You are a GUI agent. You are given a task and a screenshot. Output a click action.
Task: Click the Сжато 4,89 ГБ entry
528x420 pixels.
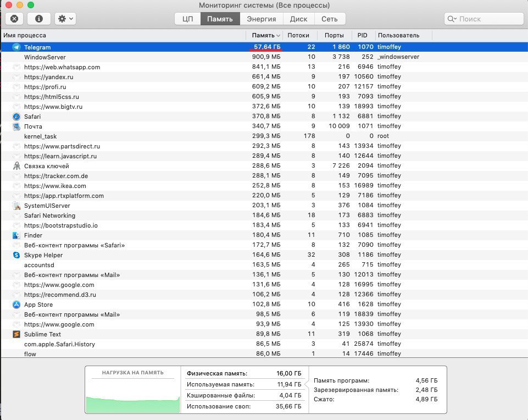375,400
